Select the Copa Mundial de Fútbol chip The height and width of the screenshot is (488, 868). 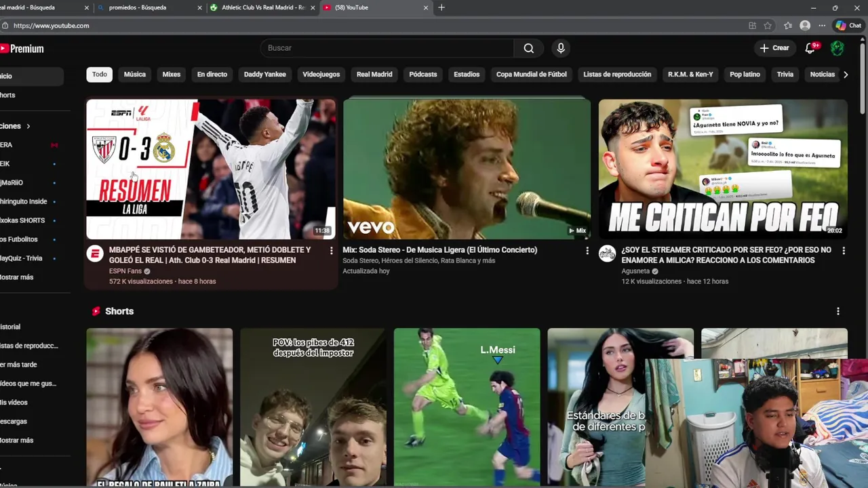(532, 75)
